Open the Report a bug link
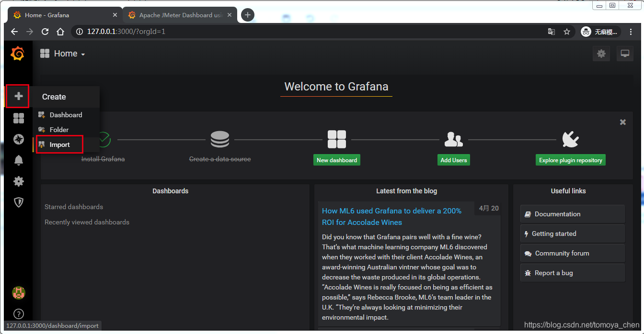644x334 pixels. tap(573, 273)
